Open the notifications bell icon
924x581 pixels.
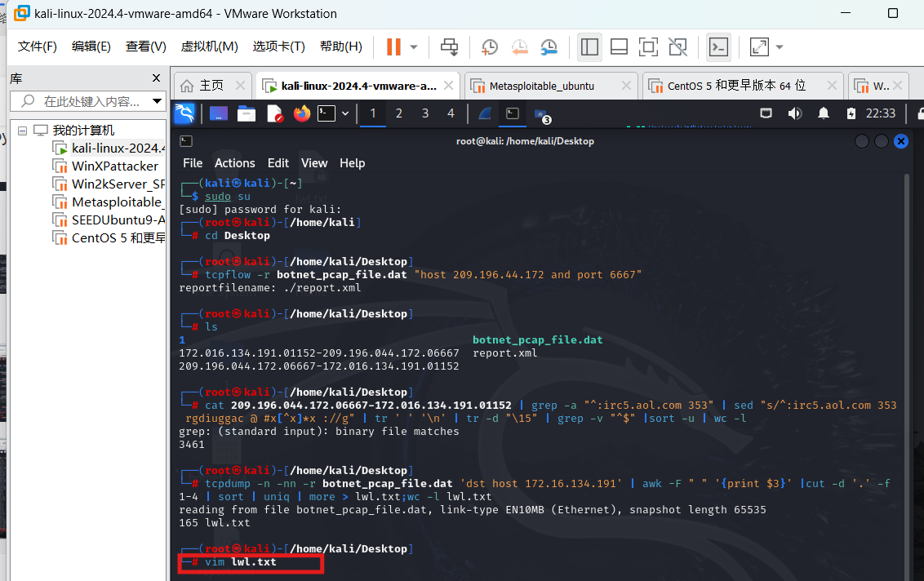click(824, 113)
